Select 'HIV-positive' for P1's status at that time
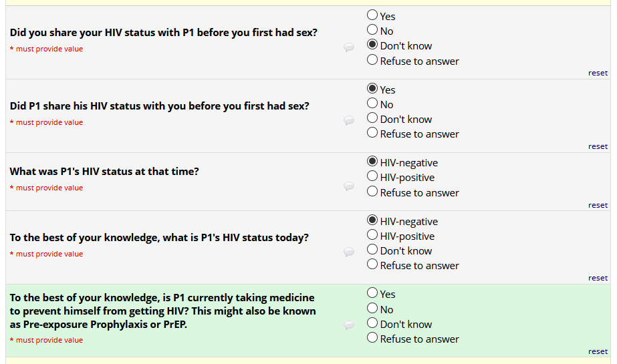The width and height of the screenshot is (617, 364). click(x=372, y=176)
